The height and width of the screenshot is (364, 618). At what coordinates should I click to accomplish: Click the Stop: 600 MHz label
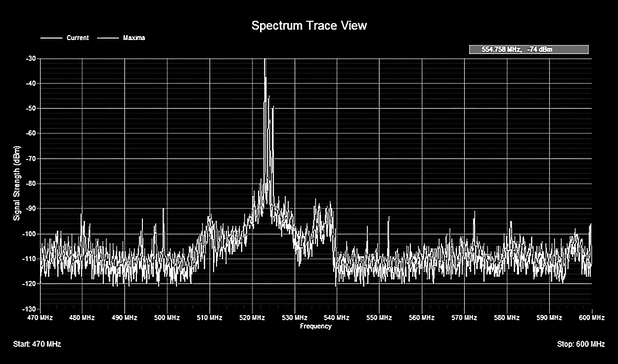(580, 344)
